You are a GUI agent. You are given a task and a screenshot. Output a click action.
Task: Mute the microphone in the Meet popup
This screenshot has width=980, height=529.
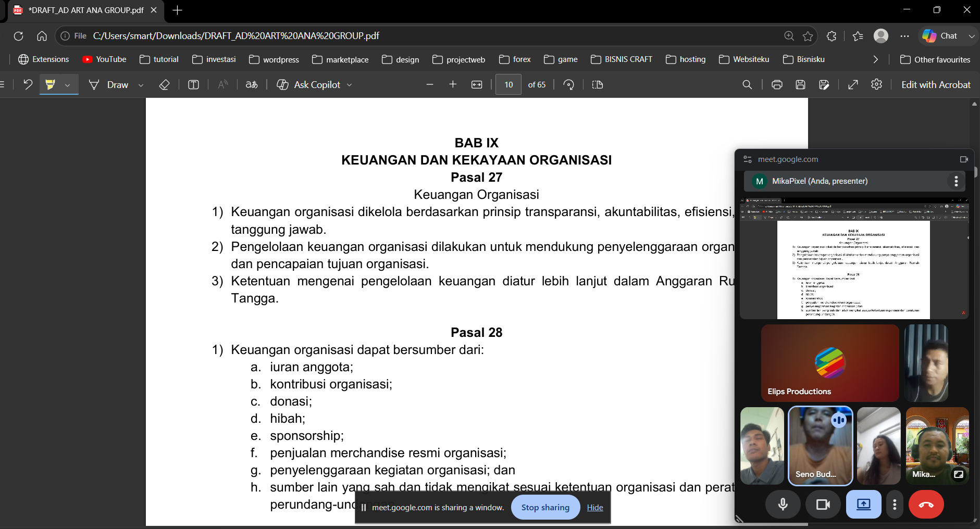[x=783, y=505]
